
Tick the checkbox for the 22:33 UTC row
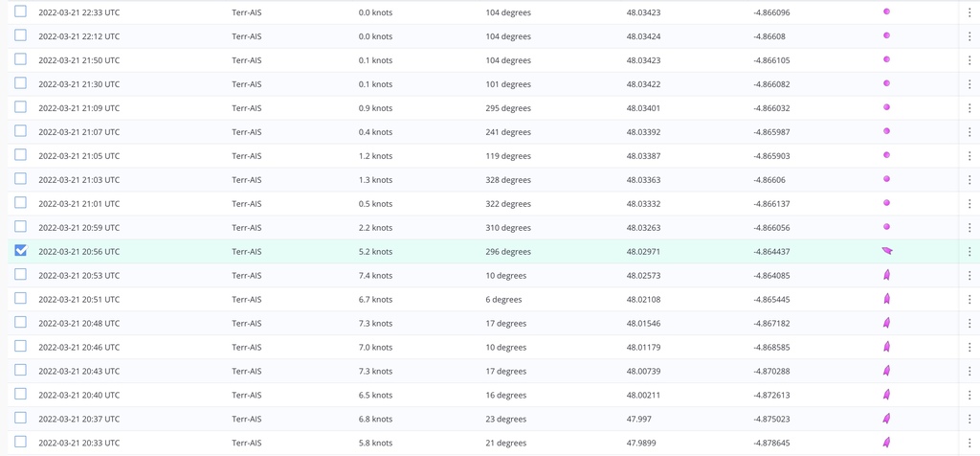(21, 11)
